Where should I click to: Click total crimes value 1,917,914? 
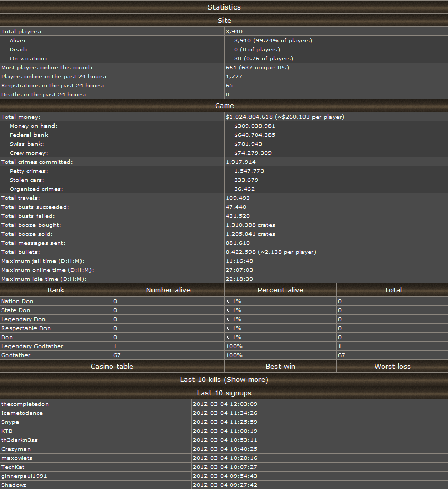click(240, 162)
